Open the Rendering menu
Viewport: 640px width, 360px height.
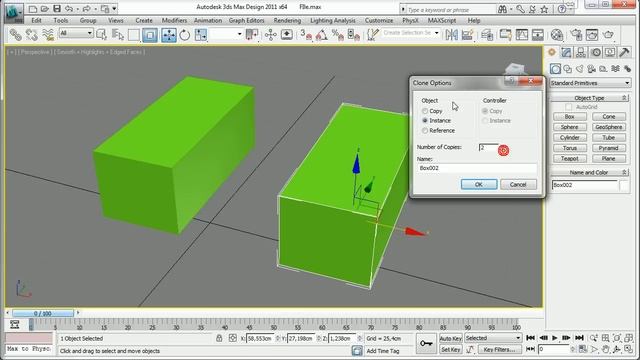pos(287,20)
